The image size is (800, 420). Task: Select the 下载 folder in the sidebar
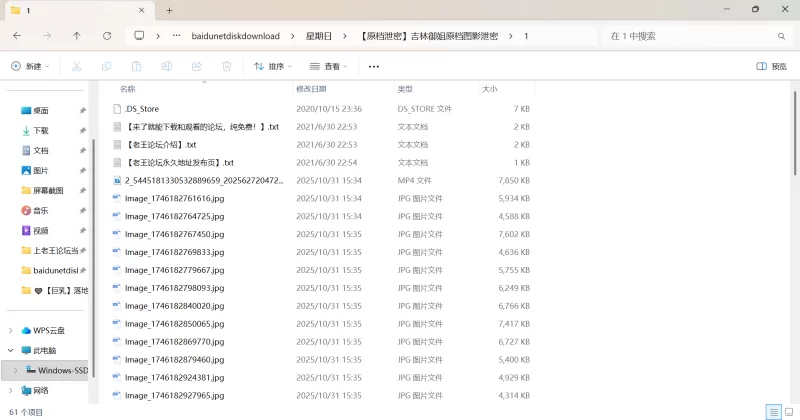[41, 130]
